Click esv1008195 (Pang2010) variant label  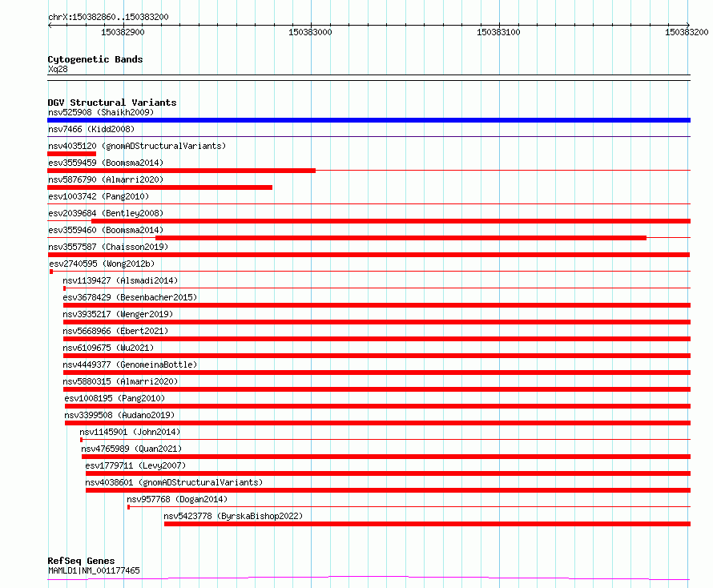pos(115,398)
